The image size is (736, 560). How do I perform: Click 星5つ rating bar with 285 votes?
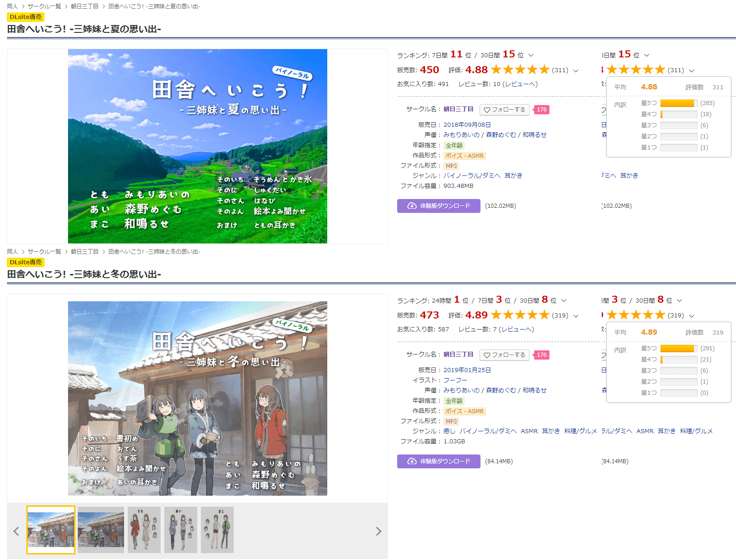click(679, 103)
